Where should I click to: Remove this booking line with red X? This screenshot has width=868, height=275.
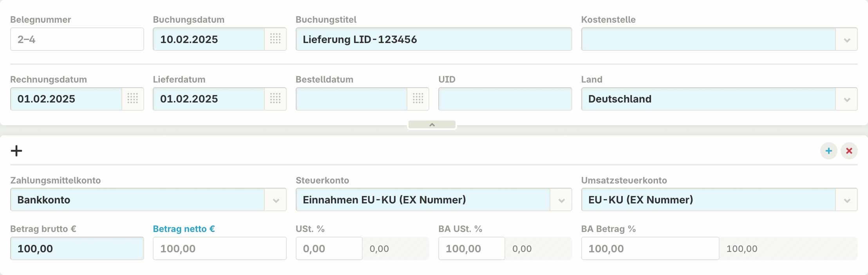[x=849, y=151]
